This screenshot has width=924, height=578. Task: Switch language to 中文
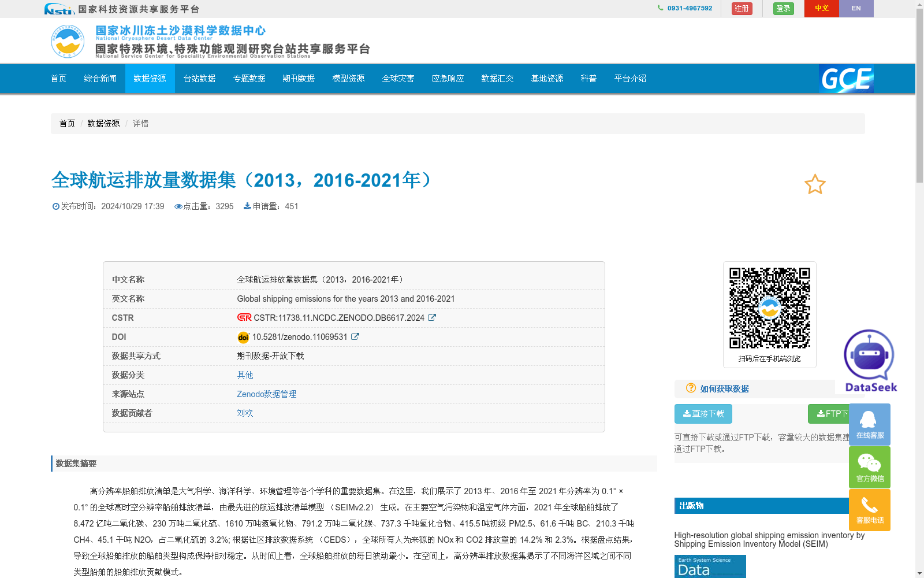(x=822, y=8)
